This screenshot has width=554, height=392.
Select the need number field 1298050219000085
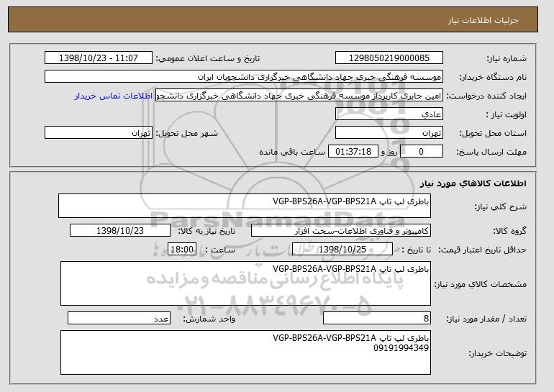389,58
